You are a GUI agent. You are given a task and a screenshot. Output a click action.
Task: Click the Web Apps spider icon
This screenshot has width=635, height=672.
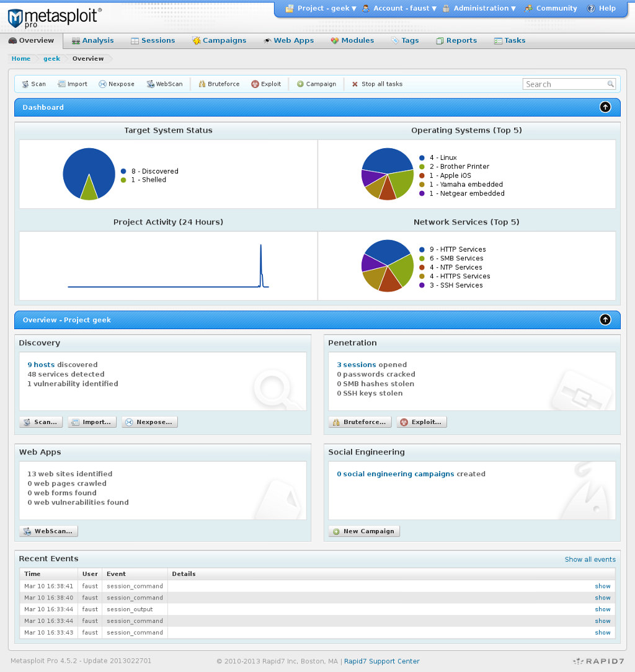(267, 41)
